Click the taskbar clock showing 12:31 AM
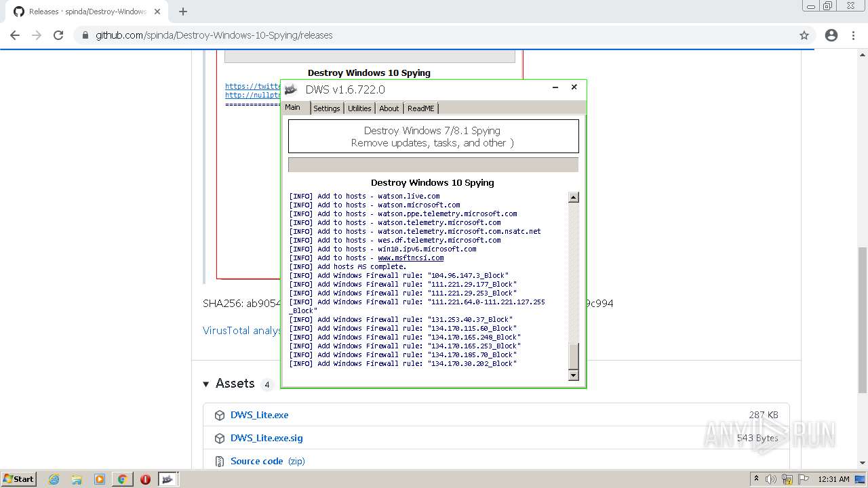Viewport: 868px width, 488px height. (833, 479)
